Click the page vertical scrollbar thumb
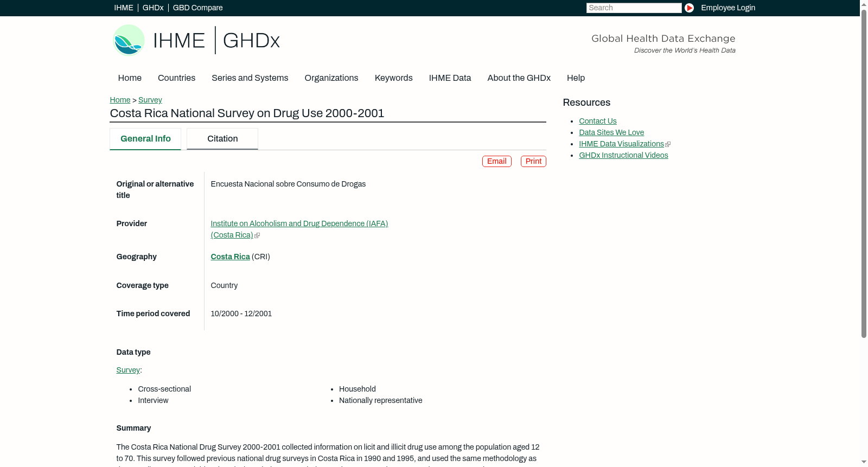 point(864,174)
